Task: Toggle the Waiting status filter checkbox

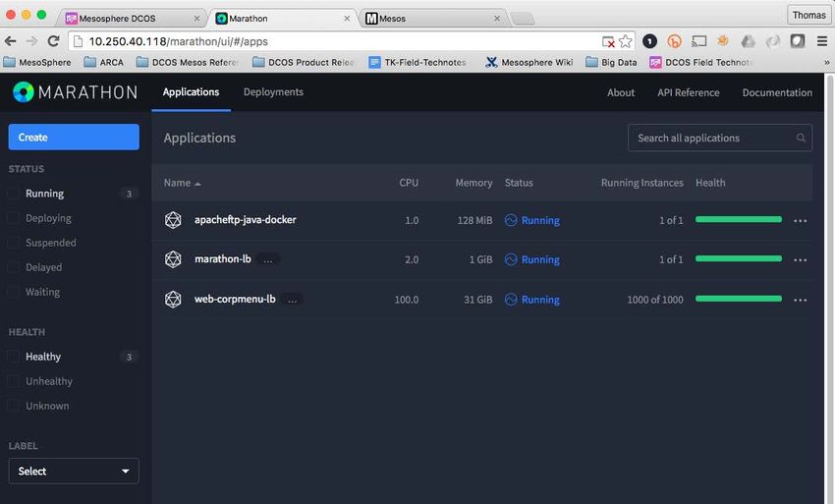Action: click(x=14, y=292)
